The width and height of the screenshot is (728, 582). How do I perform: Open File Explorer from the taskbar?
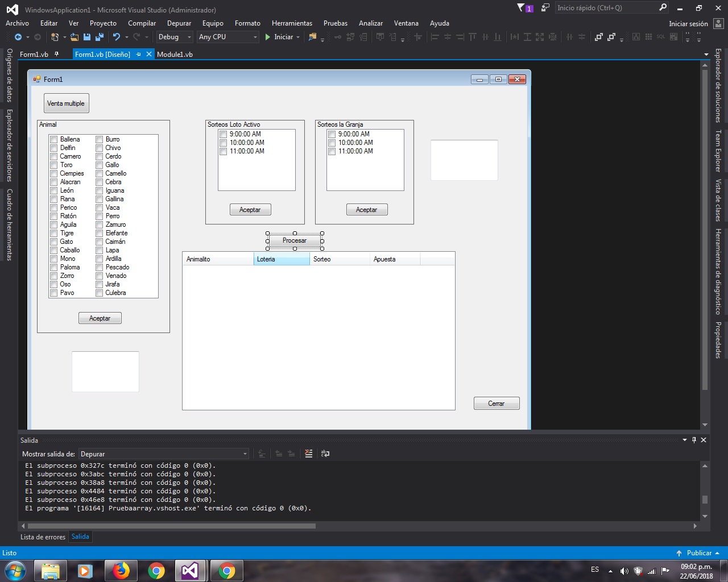coord(51,571)
